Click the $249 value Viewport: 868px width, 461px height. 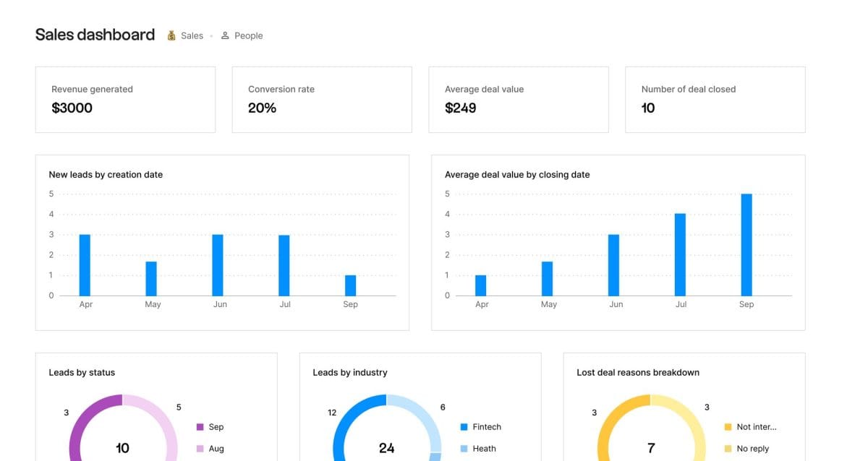point(461,108)
